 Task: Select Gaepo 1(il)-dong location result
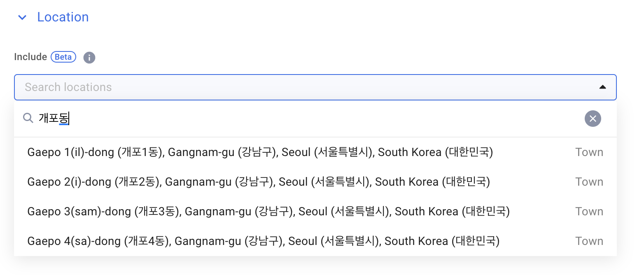click(x=315, y=152)
